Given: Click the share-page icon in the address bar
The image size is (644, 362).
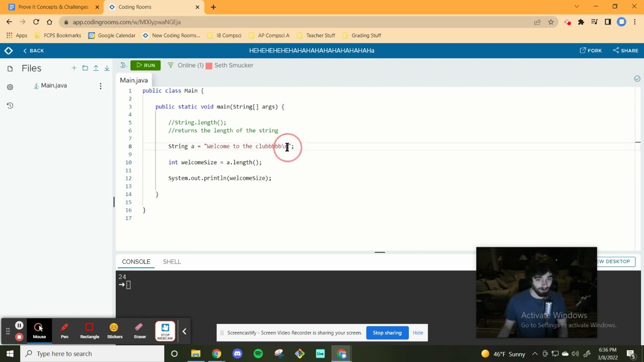Looking at the screenshot, I should pos(537,22).
